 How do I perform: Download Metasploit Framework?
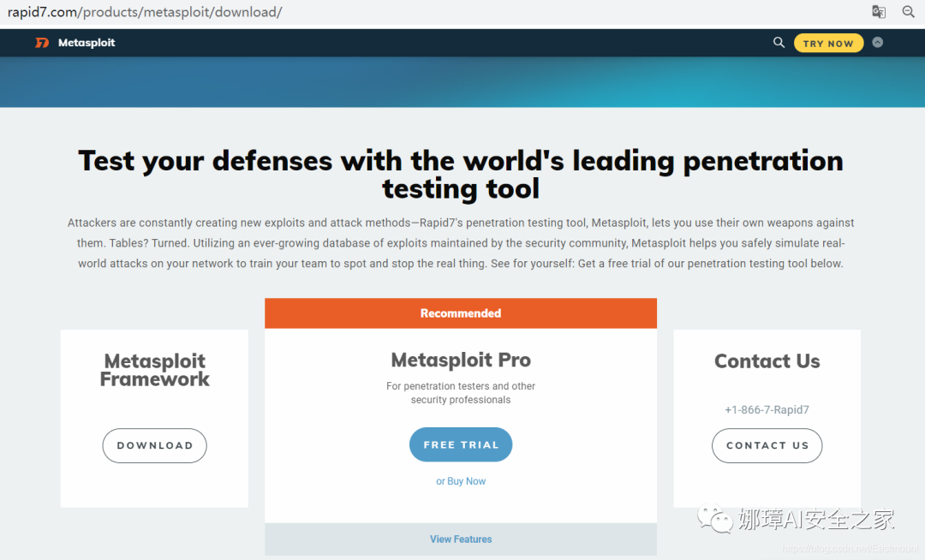[x=154, y=445]
